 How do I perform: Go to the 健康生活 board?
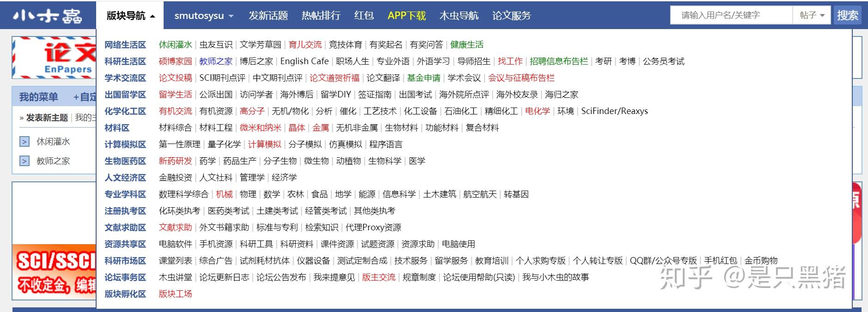(x=467, y=45)
